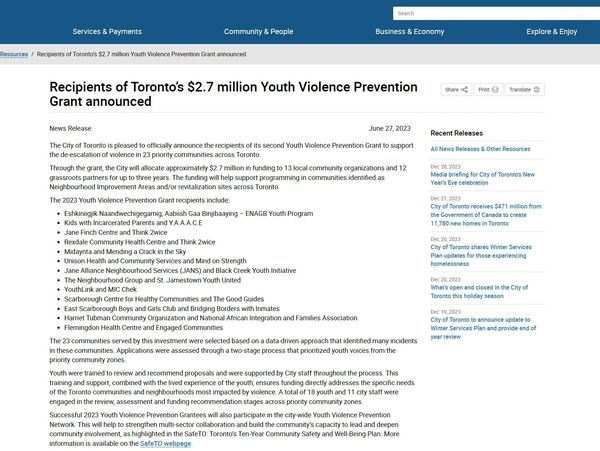Open the Translate globe button
This screenshot has height=451, width=600.
coord(524,90)
